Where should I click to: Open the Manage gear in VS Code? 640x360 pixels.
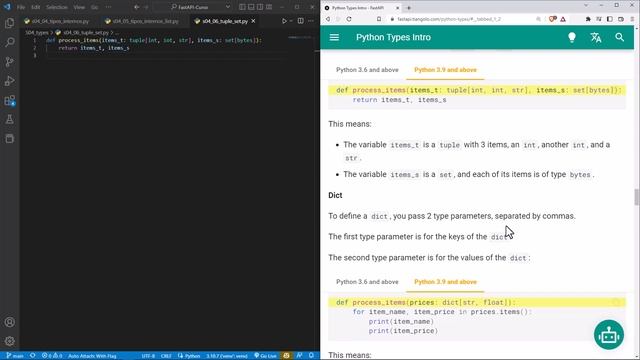point(9,341)
